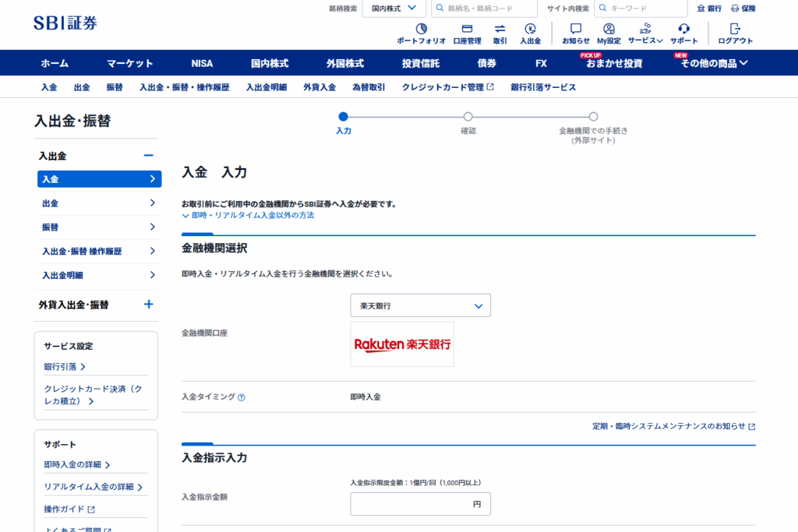The width and height of the screenshot is (798, 532).
Task: Open 外国株式 in main navigation
Action: (x=345, y=63)
